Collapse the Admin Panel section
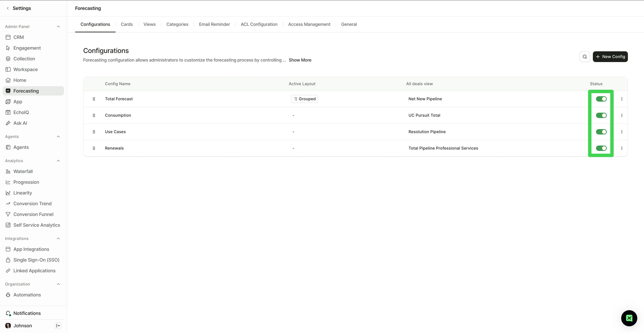The width and height of the screenshot is (644, 333). tap(58, 26)
